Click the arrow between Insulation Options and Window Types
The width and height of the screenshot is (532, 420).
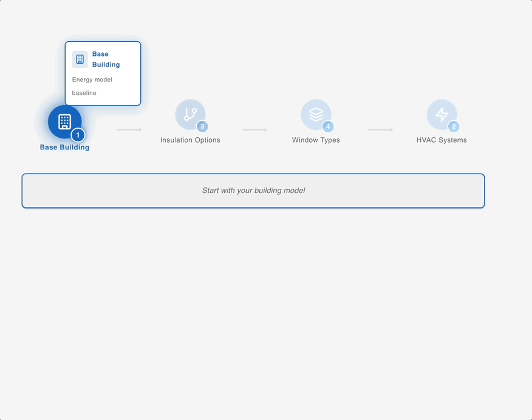click(x=254, y=130)
